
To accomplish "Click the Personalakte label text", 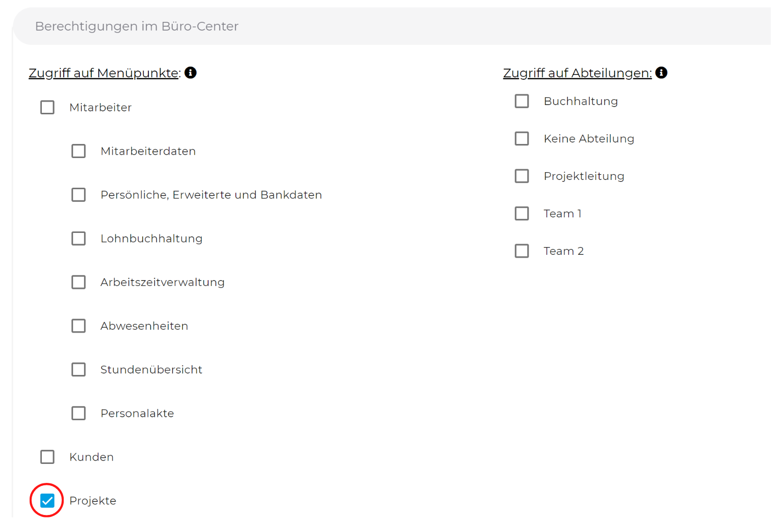I will coord(137,413).
